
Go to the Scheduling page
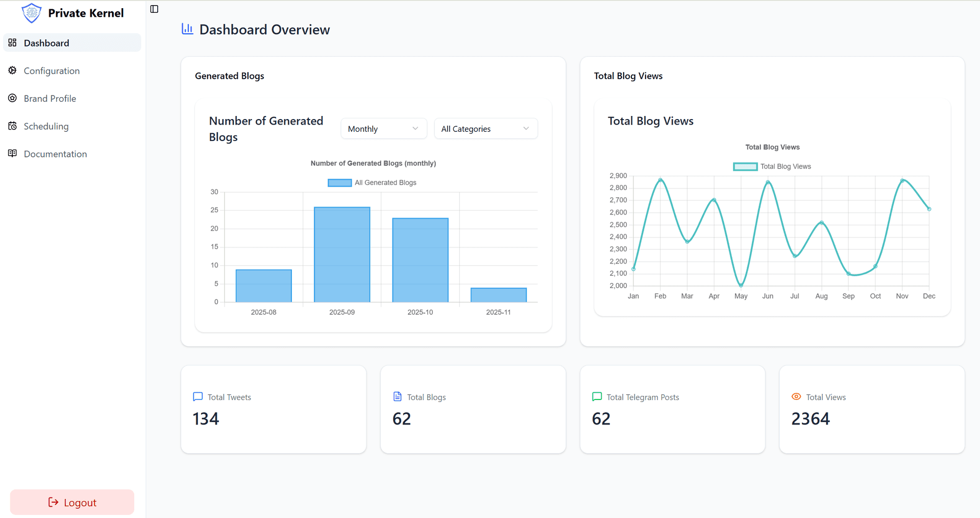(x=46, y=126)
